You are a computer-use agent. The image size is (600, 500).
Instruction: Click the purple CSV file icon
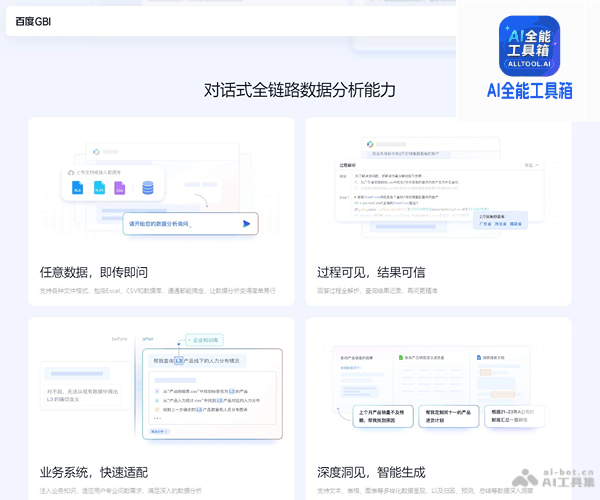120,188
